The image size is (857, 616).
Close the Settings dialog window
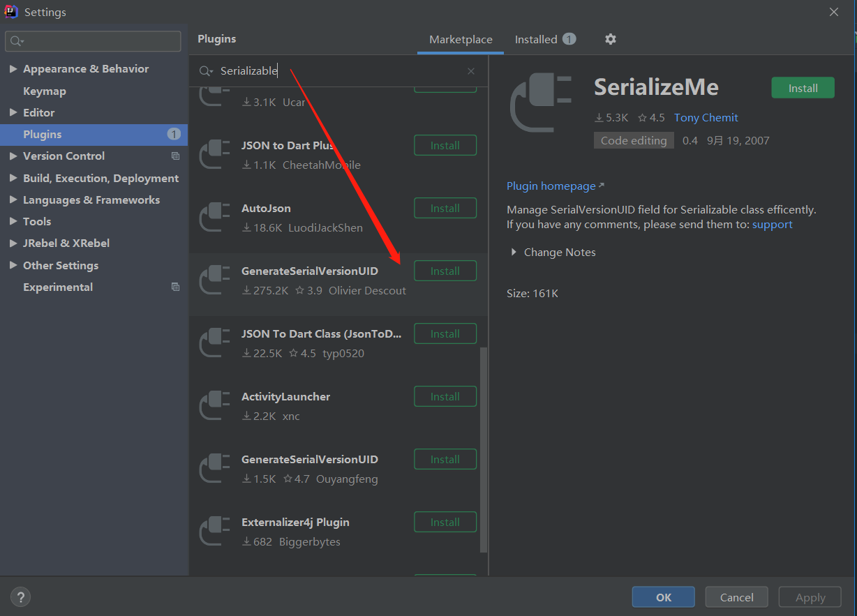coord(834,12)
